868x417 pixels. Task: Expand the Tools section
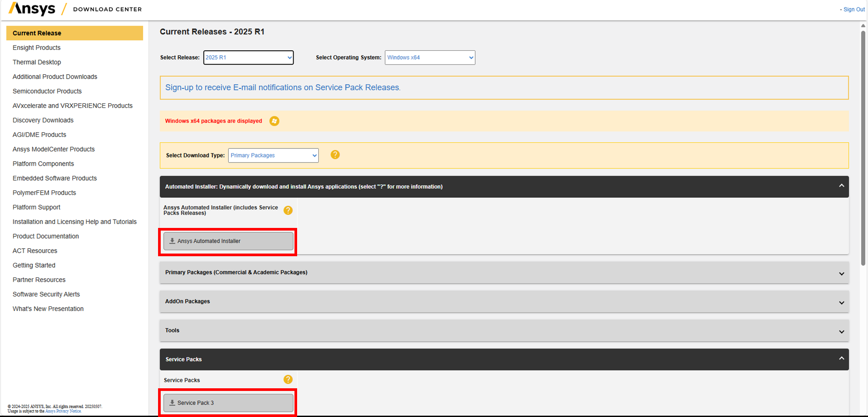click(504, 330)
